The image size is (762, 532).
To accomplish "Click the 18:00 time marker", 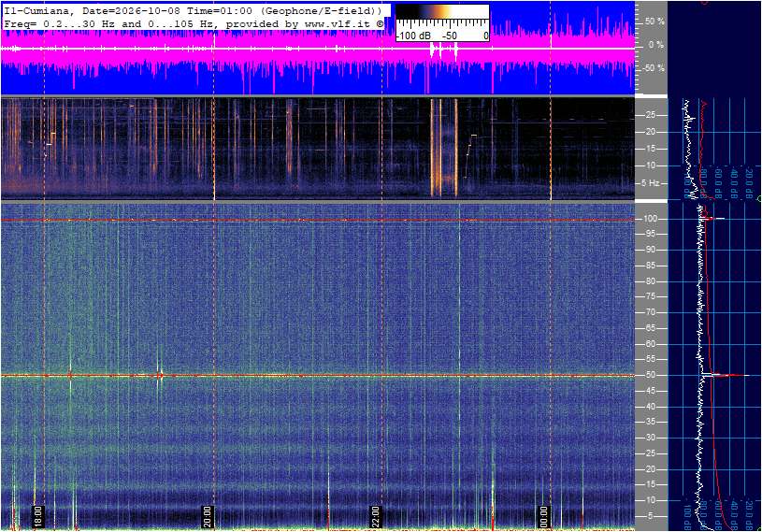I will [38, 516].
